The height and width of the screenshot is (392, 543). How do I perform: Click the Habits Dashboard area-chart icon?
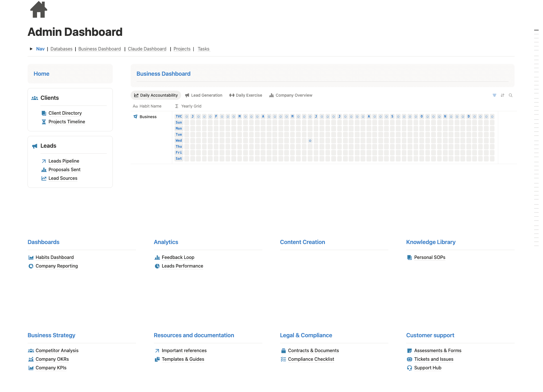point(31,257)
